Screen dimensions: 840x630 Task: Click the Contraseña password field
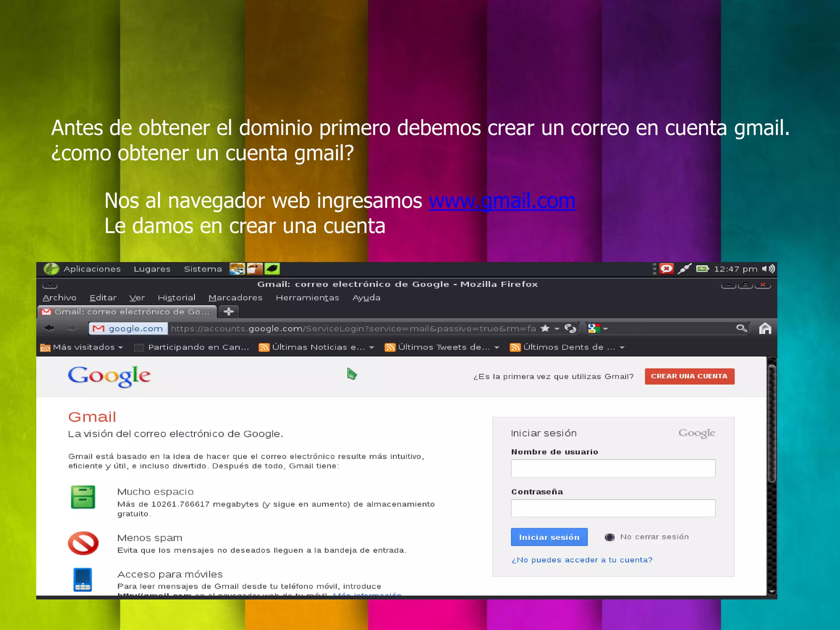tap(613, 508)
